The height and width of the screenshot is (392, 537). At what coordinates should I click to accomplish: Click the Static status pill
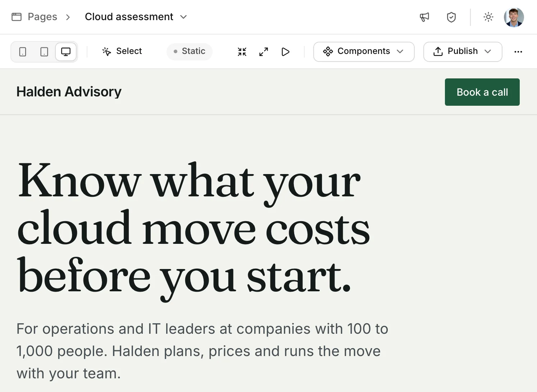pos(190,51)
